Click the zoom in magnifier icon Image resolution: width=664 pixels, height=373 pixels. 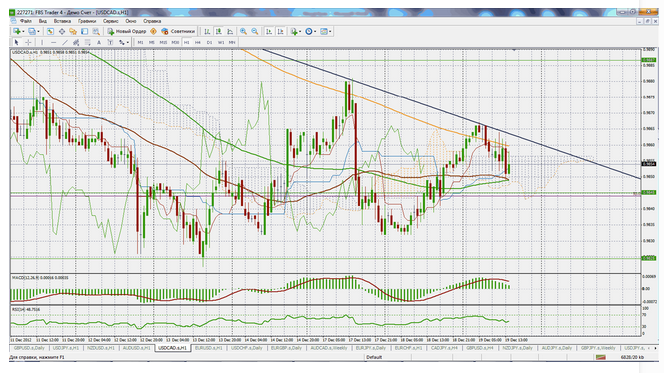tap(243, 31)
